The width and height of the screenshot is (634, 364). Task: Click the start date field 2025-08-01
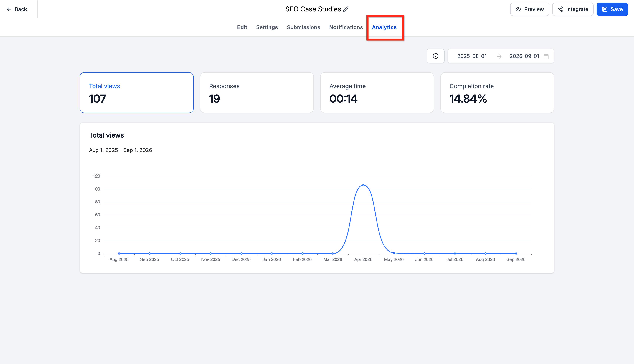[x=472, y=56]
